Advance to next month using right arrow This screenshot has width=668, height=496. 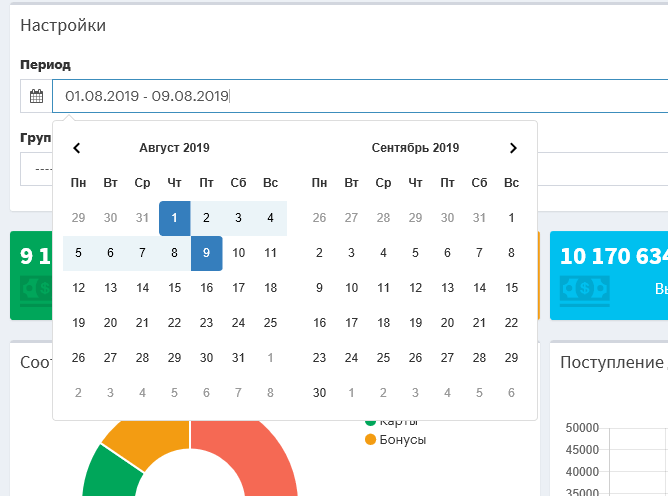point(513,148)
